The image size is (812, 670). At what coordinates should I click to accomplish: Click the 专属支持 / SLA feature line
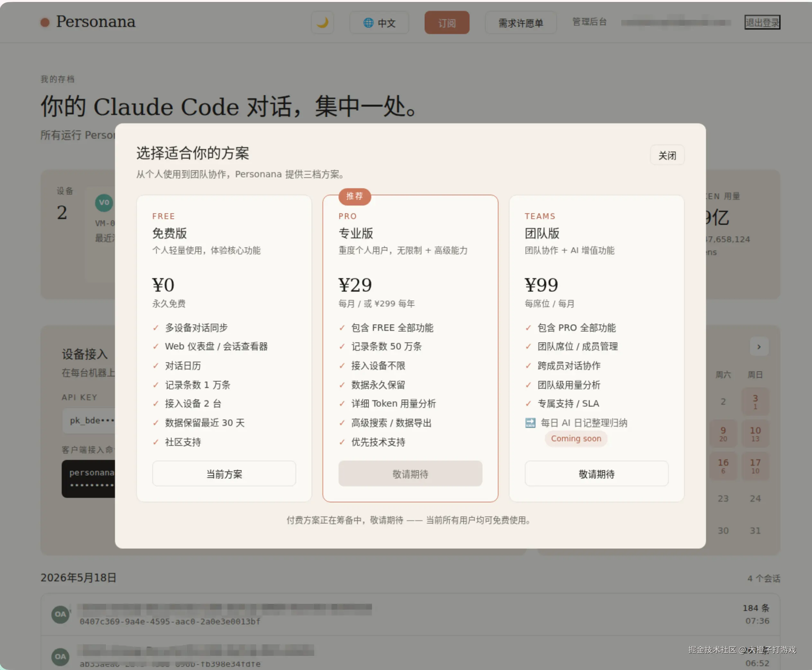coord(569,403)
